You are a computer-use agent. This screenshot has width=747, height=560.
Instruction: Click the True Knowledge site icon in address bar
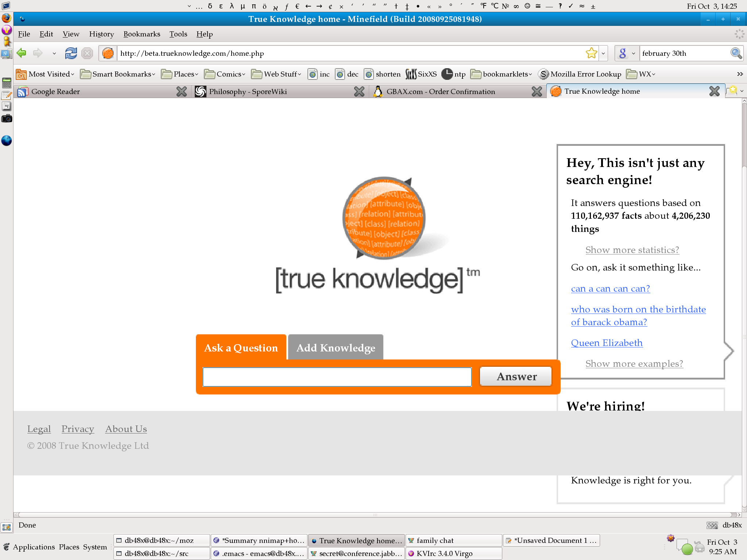108,53
